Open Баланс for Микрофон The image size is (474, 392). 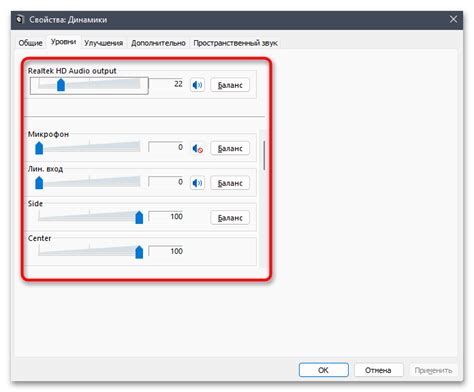(230, 149)
